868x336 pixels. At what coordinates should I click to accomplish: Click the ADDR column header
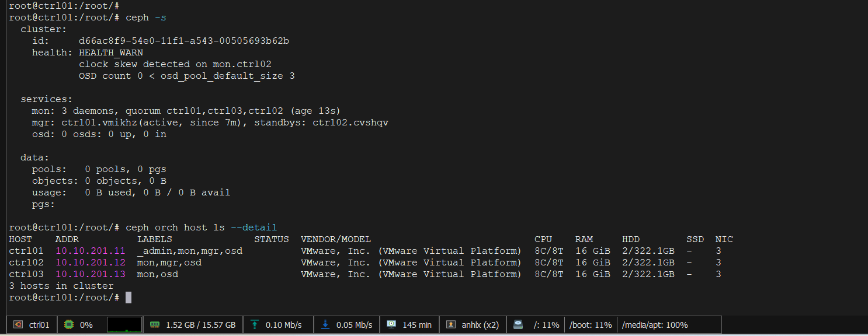click(67, 239)
